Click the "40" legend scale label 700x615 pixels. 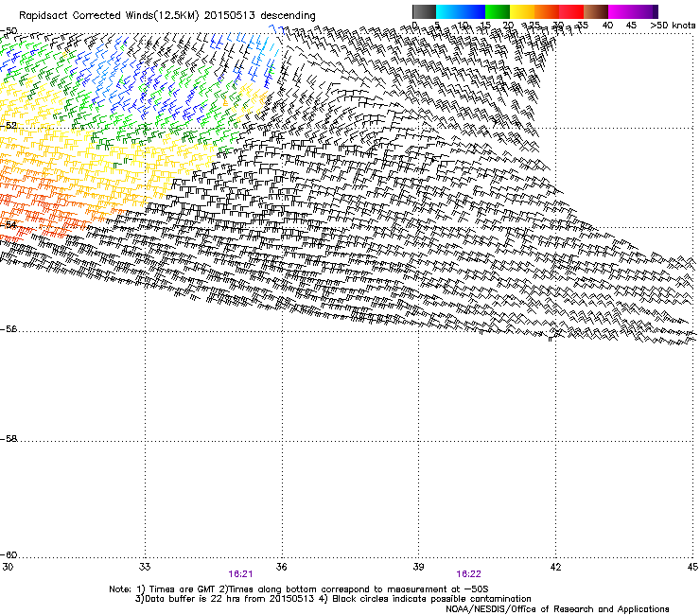coord(607,25)
